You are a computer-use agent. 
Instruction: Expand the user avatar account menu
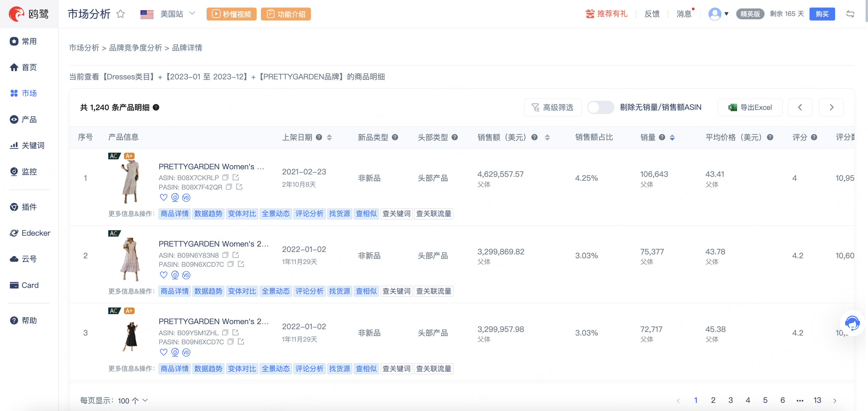tap(718, 14)
